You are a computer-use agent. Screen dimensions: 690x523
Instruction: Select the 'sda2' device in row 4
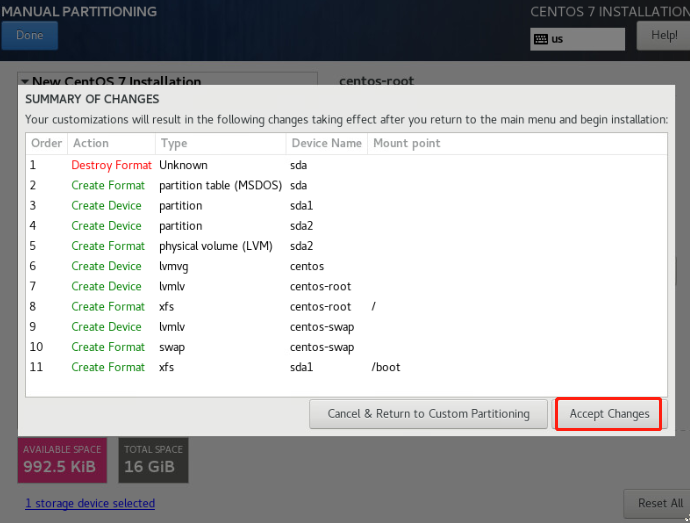click(x=301, y=226)
